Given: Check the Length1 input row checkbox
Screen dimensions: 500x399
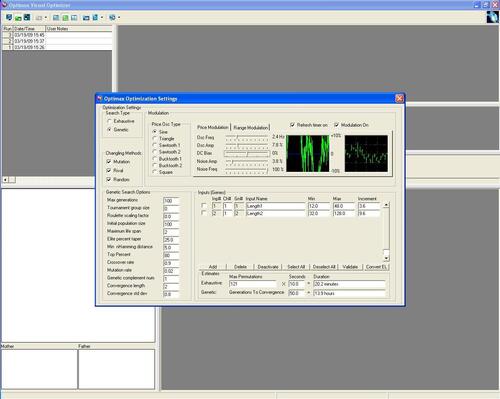Looking at the screenshot, I should coord(204,206).
